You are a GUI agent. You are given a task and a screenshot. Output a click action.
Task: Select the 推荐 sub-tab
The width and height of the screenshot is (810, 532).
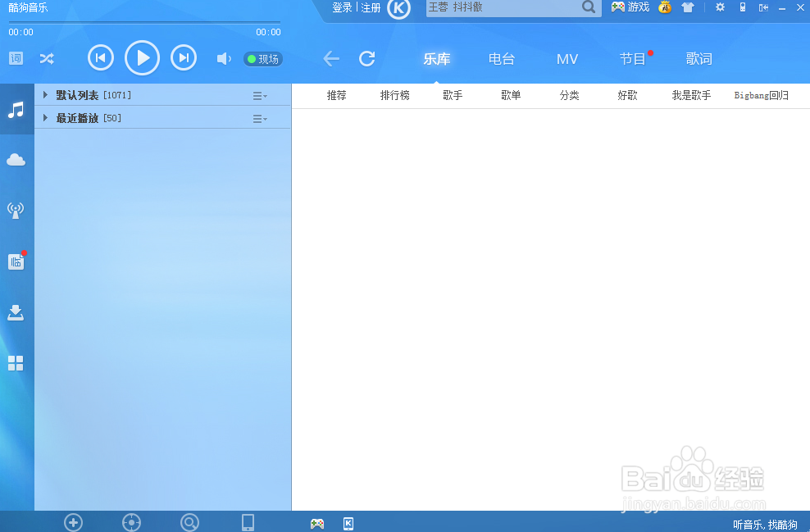[336, 96]
